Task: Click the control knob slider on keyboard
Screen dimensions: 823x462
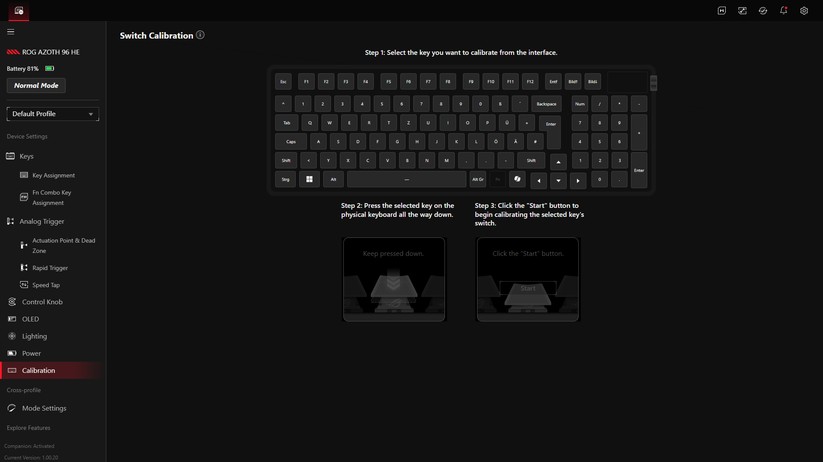Action: tap(654, 83)
